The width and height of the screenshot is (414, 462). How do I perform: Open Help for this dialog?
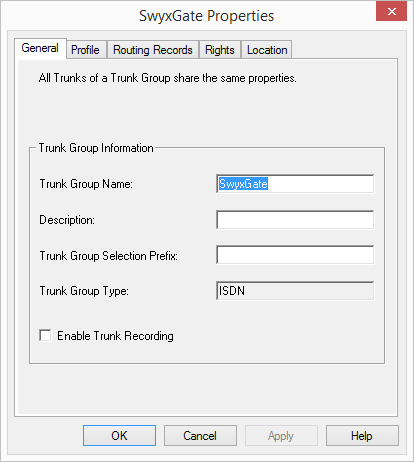tap(362, 436)
